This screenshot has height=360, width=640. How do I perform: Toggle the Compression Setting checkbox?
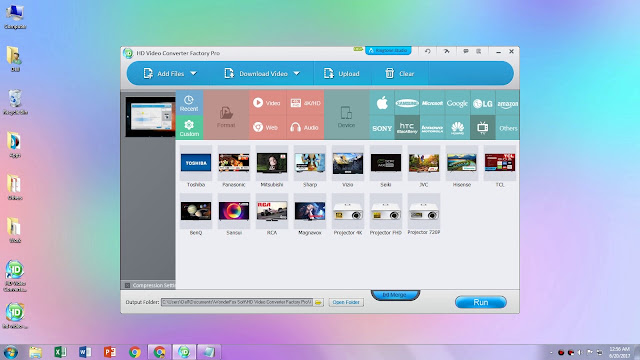coord(127,285)
